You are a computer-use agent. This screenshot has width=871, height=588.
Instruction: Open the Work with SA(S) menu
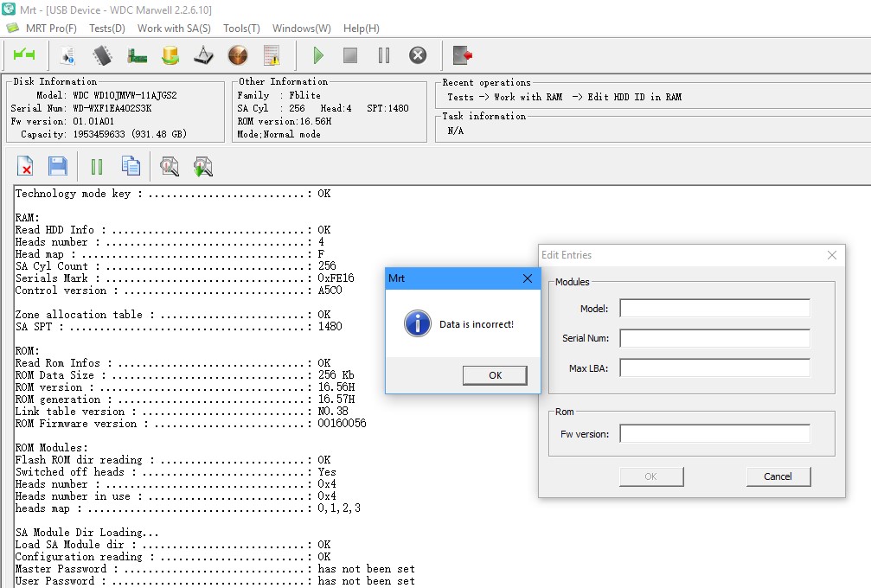[175, 29]
